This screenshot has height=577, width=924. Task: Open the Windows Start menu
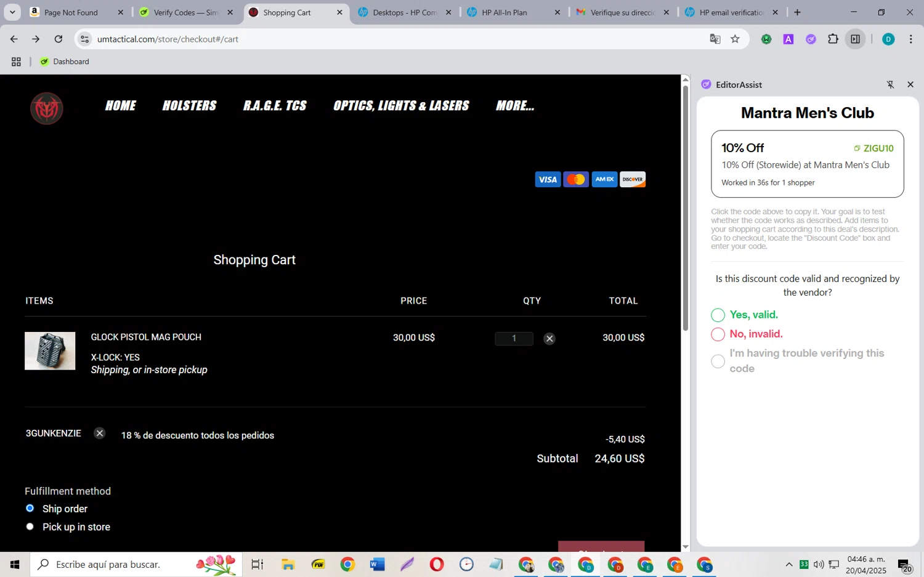[15, 564]
